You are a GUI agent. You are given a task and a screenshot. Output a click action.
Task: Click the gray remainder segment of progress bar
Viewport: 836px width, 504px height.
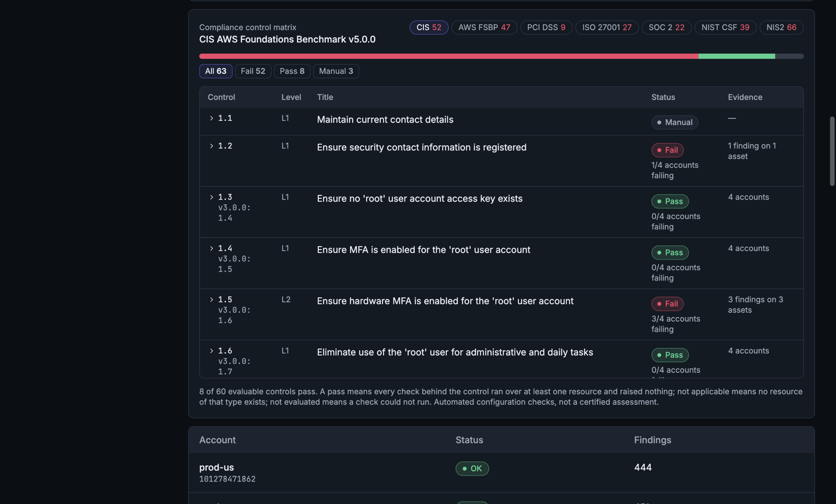(x=789, y=56)
